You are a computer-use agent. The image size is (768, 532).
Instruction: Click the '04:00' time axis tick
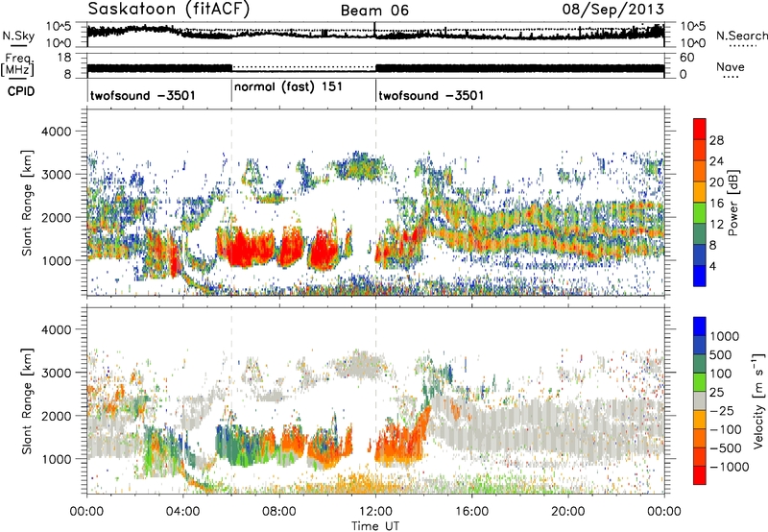coord(182,512)
